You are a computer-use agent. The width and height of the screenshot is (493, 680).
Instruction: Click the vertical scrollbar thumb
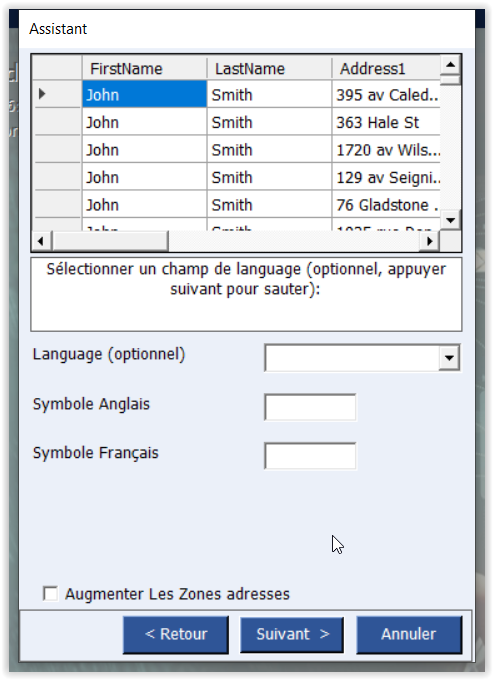[451, 80]
